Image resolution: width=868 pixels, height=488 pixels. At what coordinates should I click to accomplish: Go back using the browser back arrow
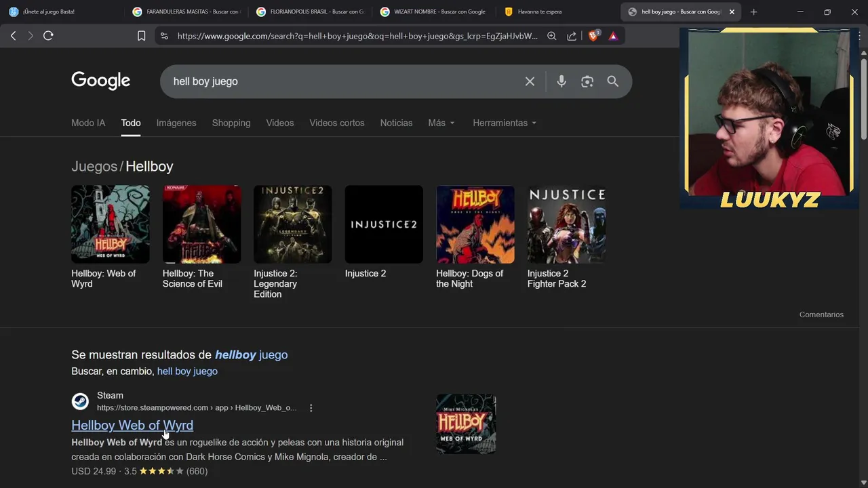pyautogui.click(x=13, y=36)
